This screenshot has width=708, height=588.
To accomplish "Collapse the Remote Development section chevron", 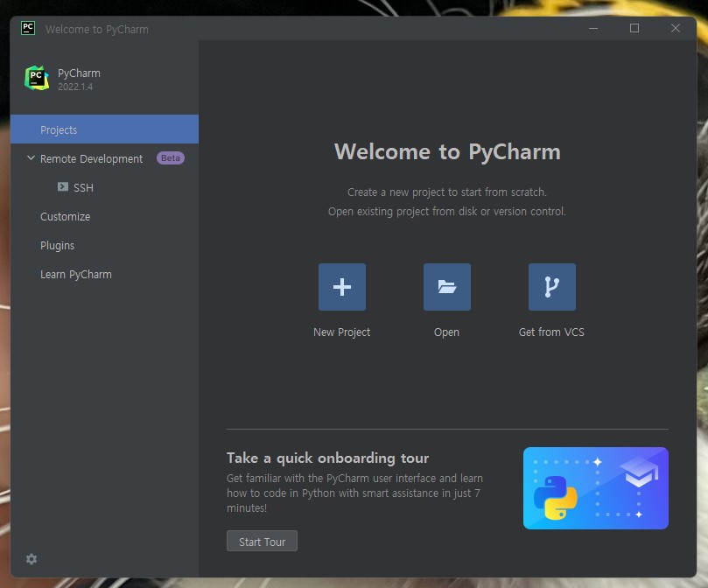I will point(31,158).
